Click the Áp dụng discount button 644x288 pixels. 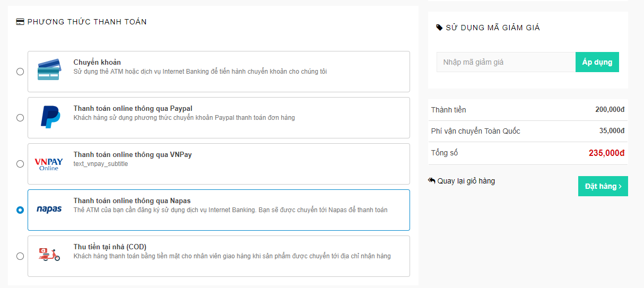pyautogui.click(x=597, y=62)
